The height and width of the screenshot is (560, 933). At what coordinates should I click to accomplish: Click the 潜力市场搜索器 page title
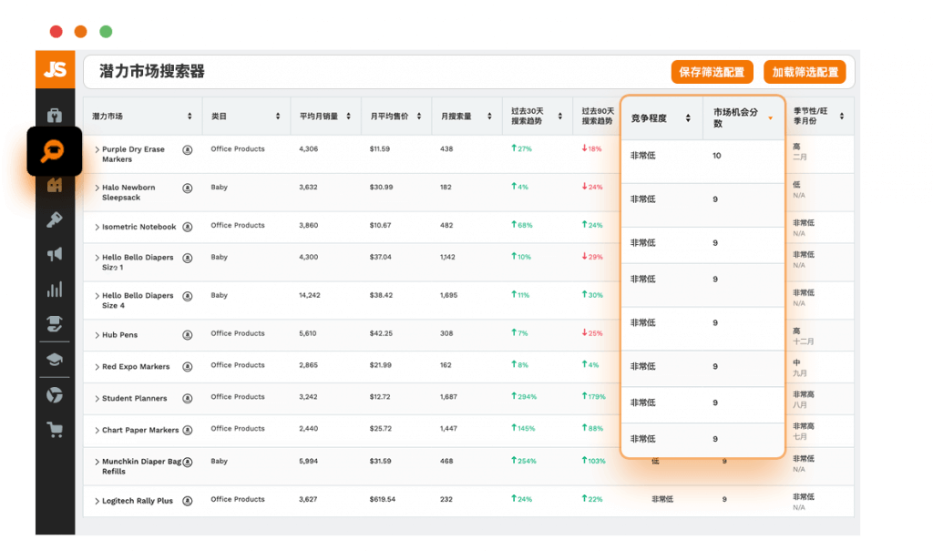[152, 71]
